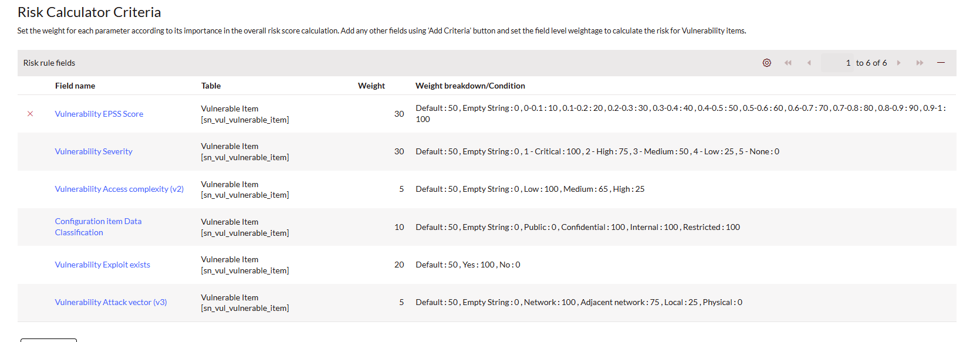This screenshot has height=342, width=980.
Task: Click the button below the table
Action: click(x=49, y=340)
